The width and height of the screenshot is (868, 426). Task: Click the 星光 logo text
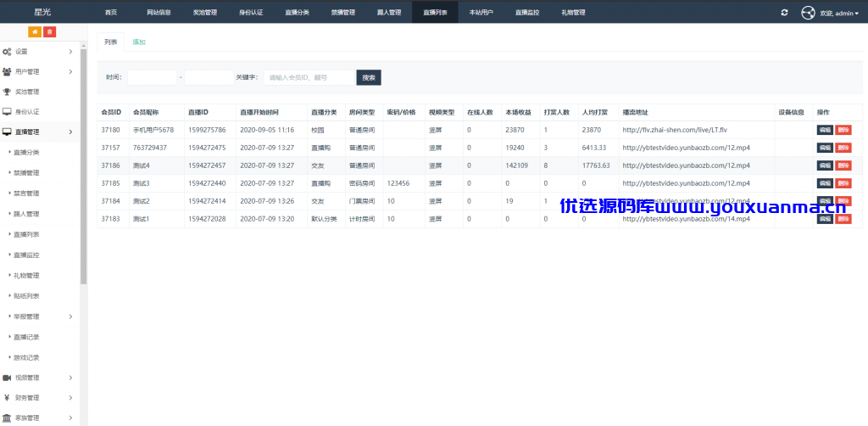click(x=42, y=12)
